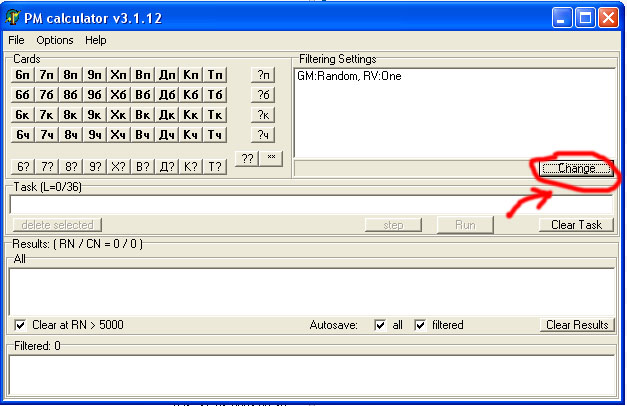Click the 6? any-suit rank button

[x=23, y=166]
